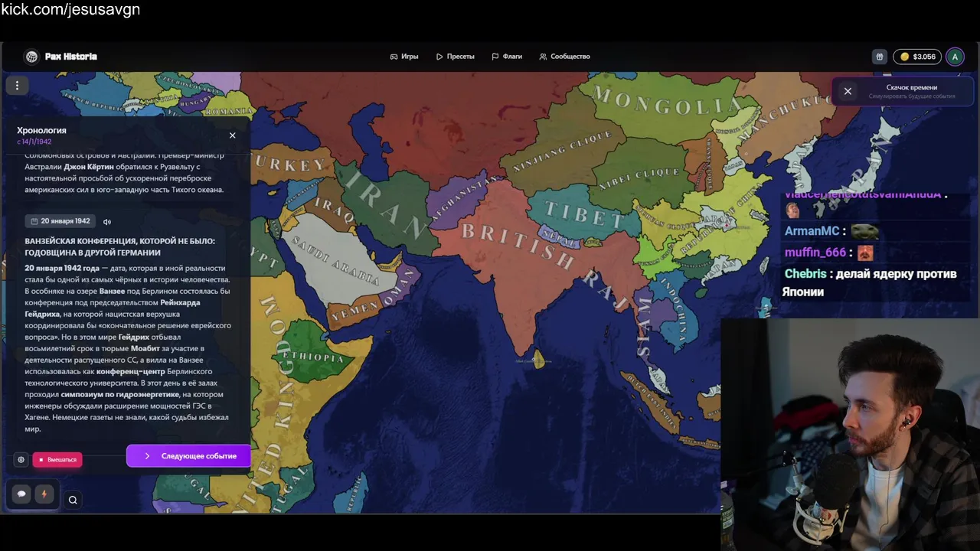The height and width of the screenshot is (551, 980).
Task: Open the map search magnifier
Action: 73,500
